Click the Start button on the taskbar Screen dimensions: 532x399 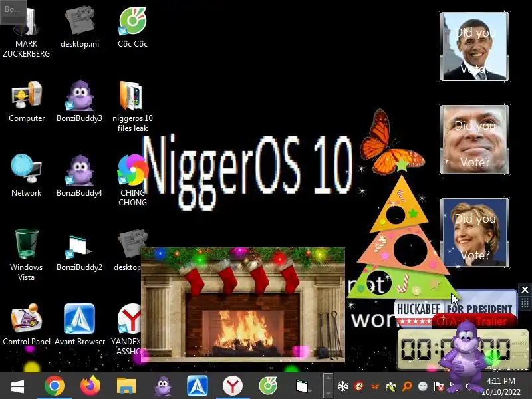tap(17, 386)
